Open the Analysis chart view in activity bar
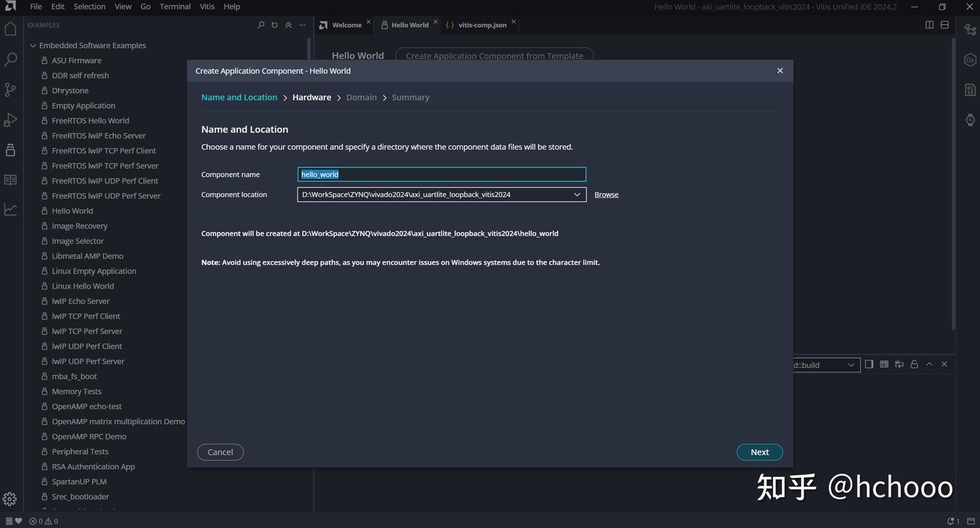 click(x=10, y=210)
